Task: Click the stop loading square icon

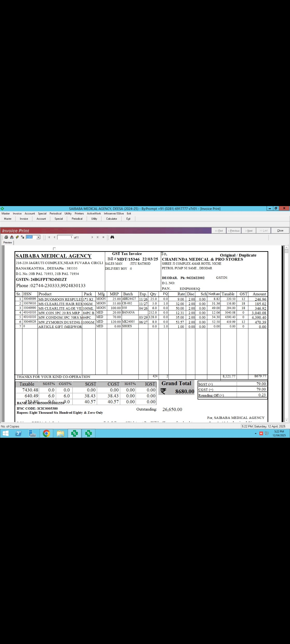Action: (x=103, y=237)
